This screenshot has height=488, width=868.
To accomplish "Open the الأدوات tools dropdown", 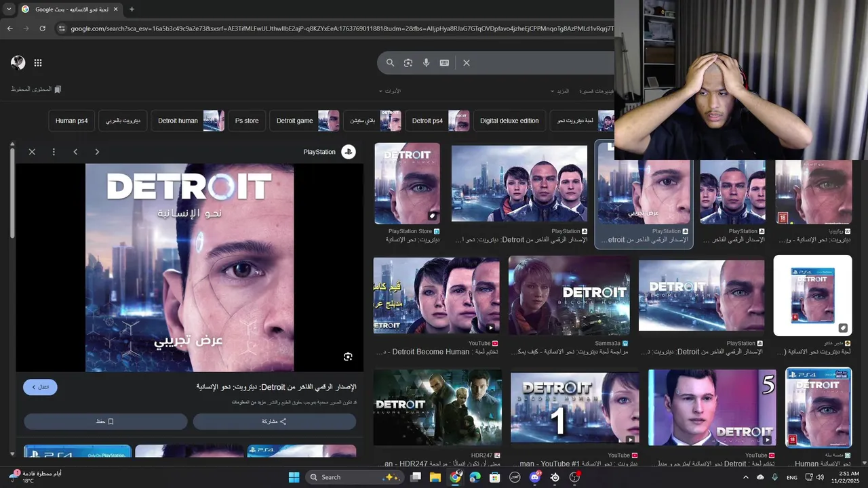I will pos(389,91).
